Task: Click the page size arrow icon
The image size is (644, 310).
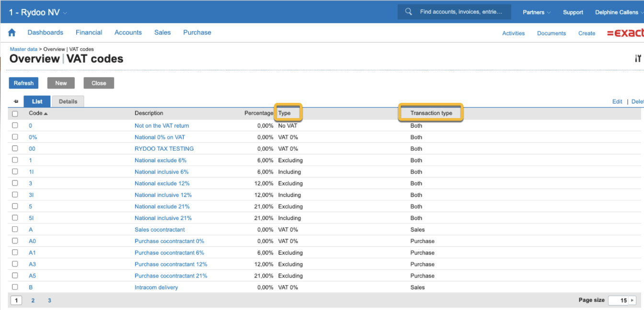Action: point(632,300)
